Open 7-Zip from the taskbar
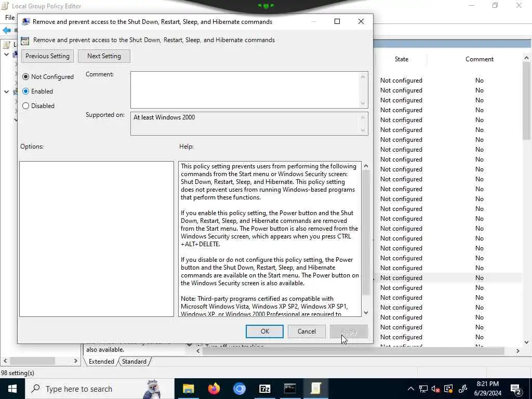The image size is (532, 399). (264, 389)
